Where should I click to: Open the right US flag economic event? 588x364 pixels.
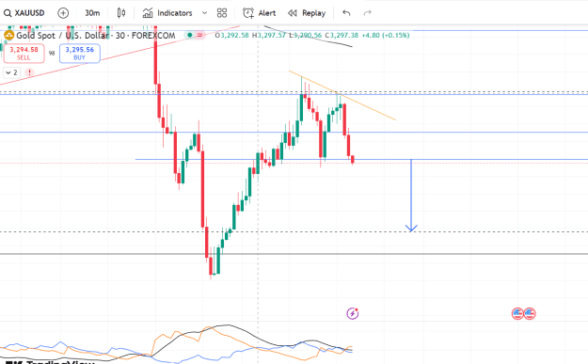530,313
